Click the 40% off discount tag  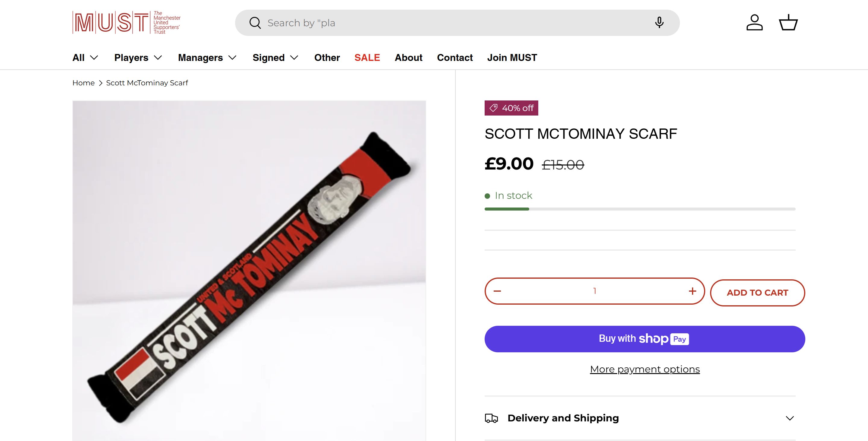(511, 108)
